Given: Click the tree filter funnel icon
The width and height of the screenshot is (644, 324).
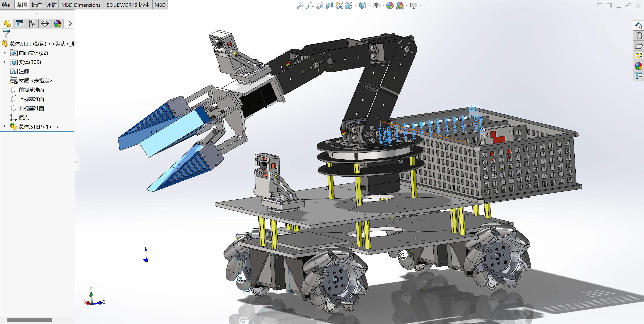Looking at the screenshot, I should coord(6,34).
